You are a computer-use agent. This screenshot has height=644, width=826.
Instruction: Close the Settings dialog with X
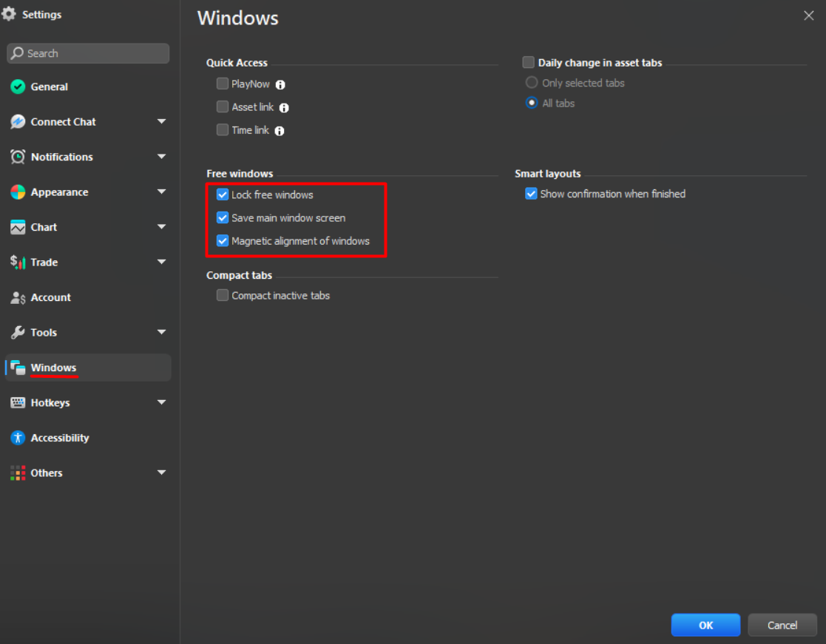click(x=808, y=16)
